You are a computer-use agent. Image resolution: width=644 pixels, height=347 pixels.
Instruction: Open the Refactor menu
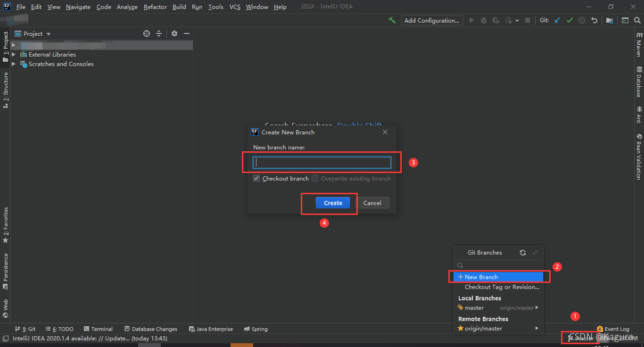point(155,7)
